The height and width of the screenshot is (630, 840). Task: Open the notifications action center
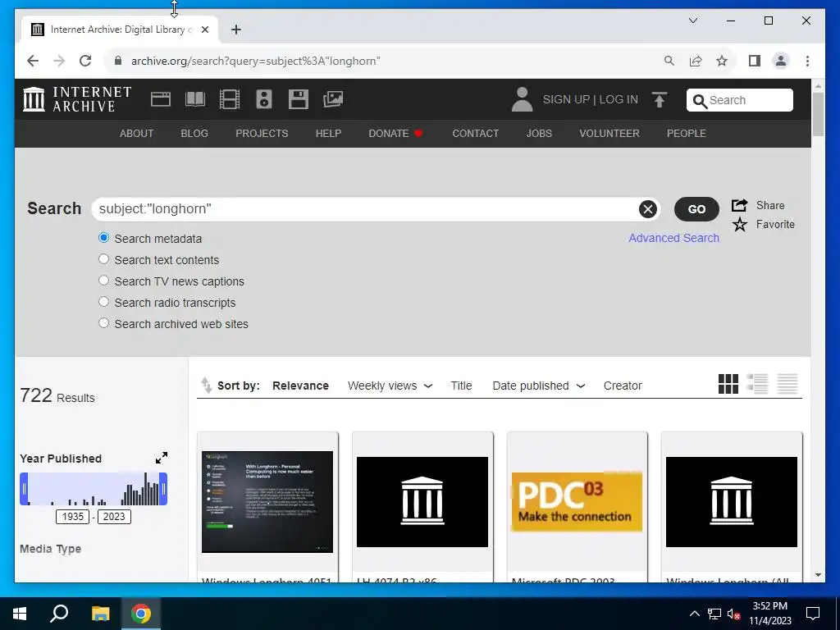[813, 614]
